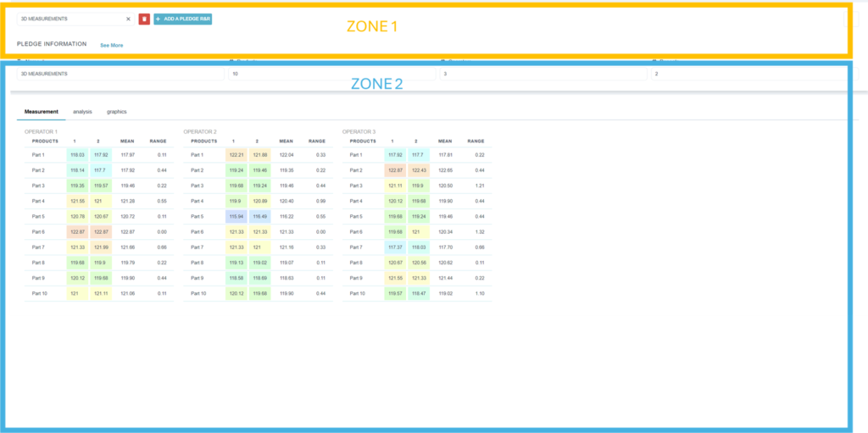The height and width of the screenshot is (433, 868).
Task: Select Operator 1 Part 8 mean value 119.79
Action: [x=128, y=263]
